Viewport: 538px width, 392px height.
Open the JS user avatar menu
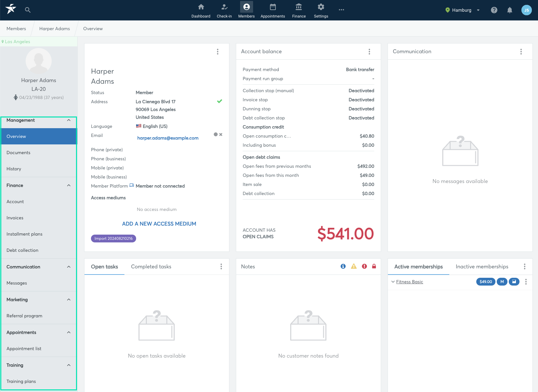[526, 10]
